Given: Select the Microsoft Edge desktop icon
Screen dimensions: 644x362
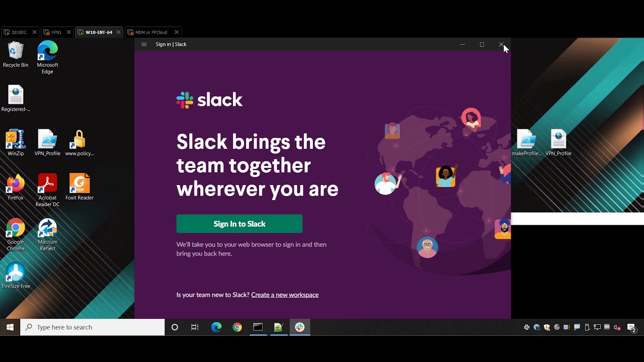Looking at the screenshot, I should point(47,57).
